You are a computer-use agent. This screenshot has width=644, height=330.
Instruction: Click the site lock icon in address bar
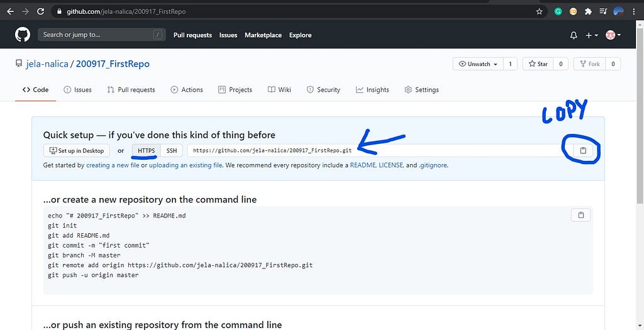point(58,11)
